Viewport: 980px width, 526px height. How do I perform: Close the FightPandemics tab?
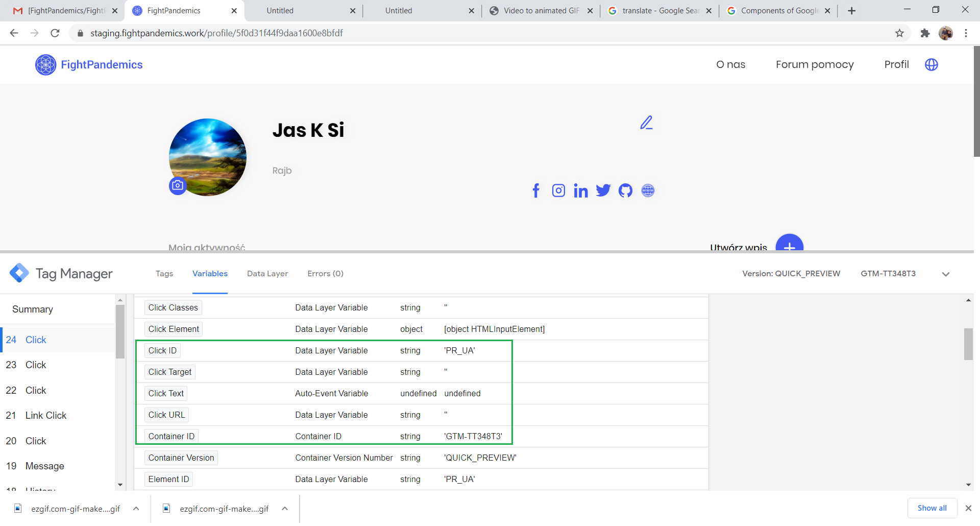coord(234,11)
